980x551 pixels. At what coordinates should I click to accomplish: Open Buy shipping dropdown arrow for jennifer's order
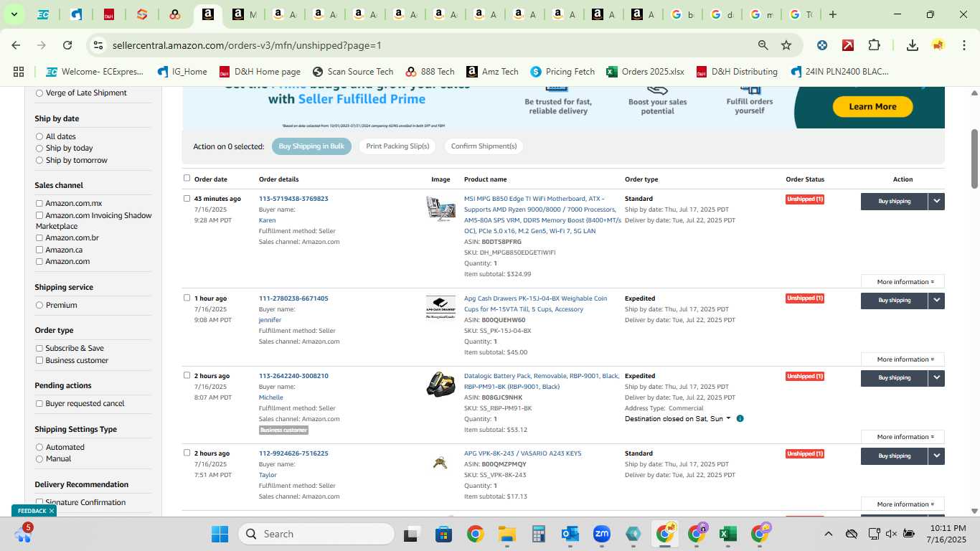click(936, 301)
